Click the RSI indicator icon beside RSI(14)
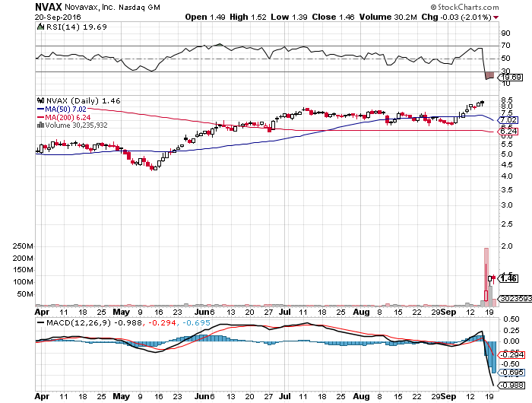532x403 pixels. click(x=40, y=27)
